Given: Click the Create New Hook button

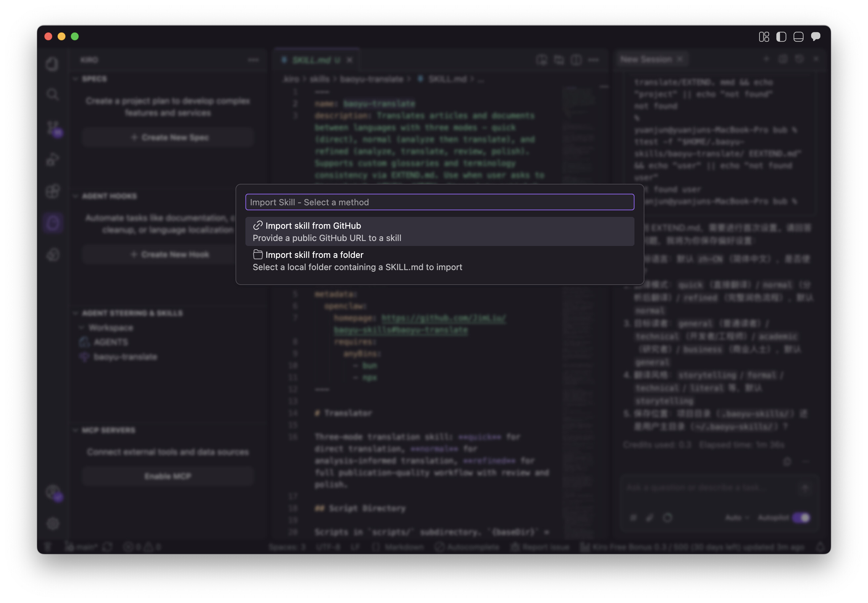Looking at the screenshot, I should [x=168, y=255].
